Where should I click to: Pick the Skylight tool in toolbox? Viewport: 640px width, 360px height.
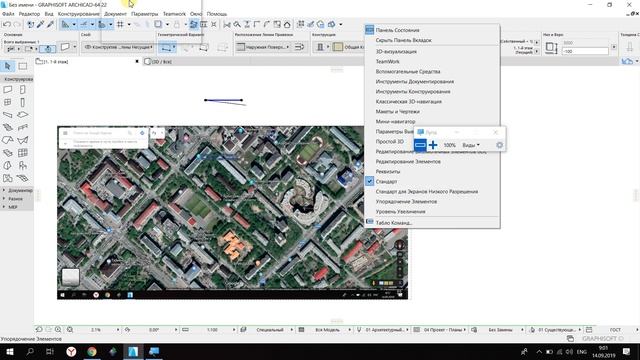(x=8, y=153)
